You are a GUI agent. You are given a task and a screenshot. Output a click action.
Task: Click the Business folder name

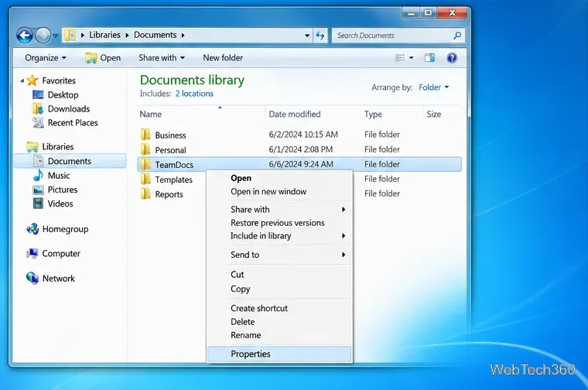(x=171, y=135)
